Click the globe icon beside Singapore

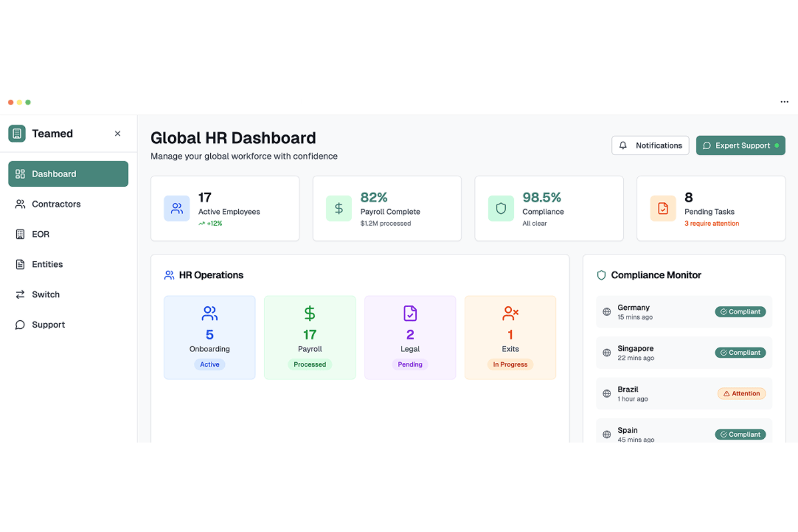607,353
